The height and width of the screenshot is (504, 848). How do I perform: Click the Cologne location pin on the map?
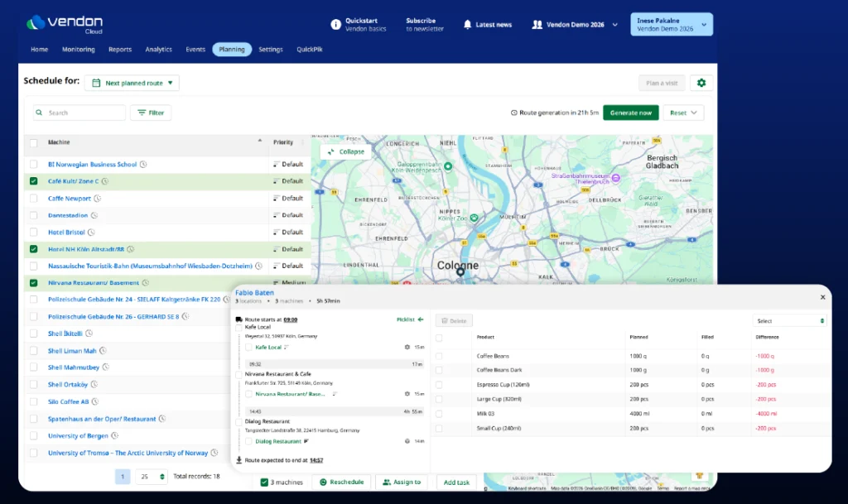[460, 272]
